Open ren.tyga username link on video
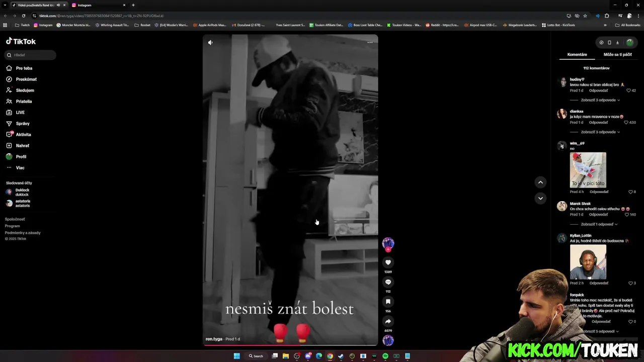 [214, 339]
